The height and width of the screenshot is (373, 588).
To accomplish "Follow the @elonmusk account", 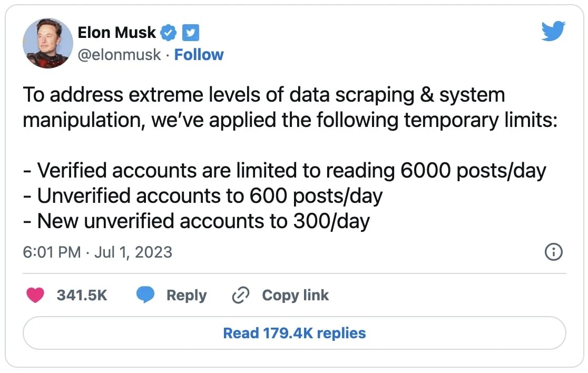I will coord(199,55).
